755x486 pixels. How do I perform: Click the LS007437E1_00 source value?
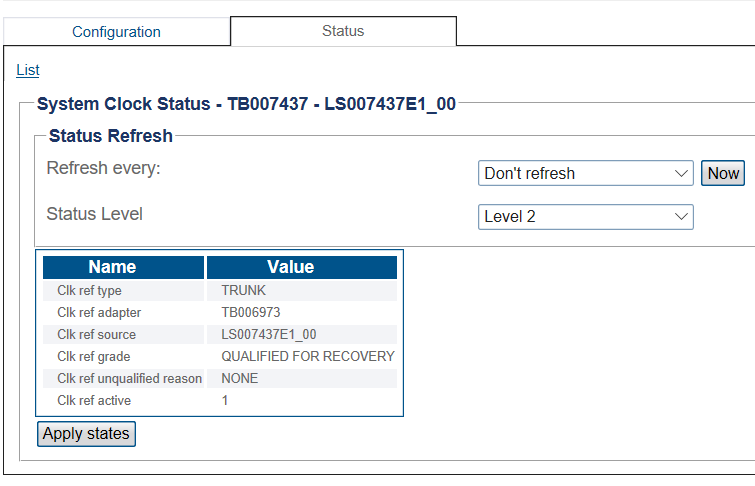[269, 335]
